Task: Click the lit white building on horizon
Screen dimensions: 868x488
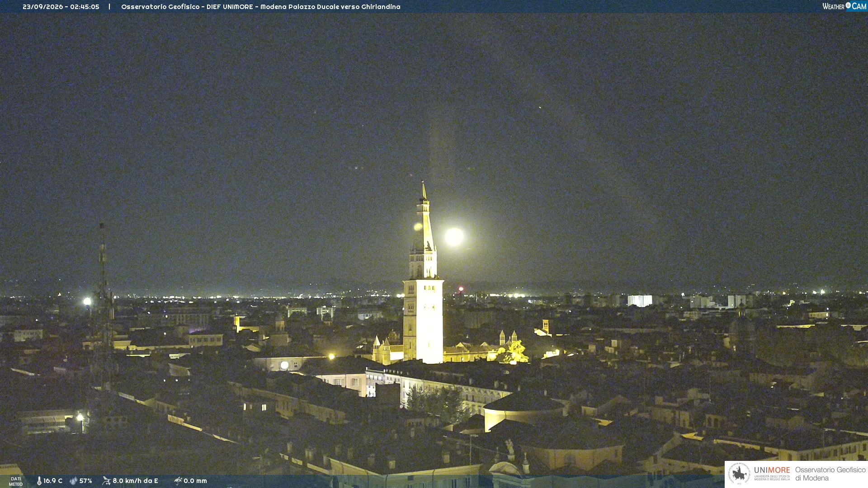Action: 640,300
